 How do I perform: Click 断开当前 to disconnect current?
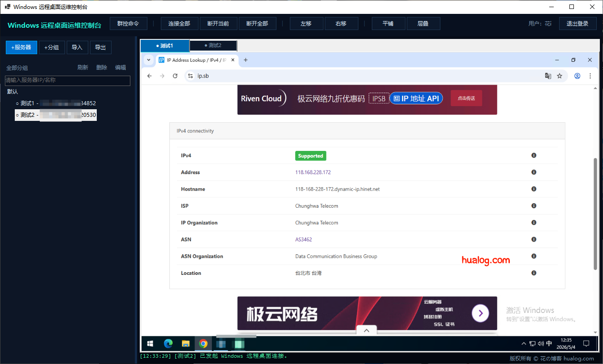point(218,24)
